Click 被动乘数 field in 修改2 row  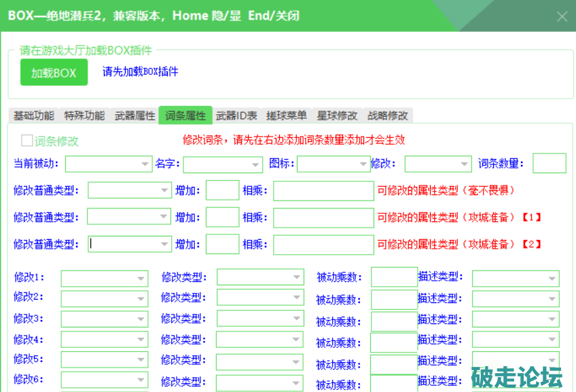click(393, 299)
